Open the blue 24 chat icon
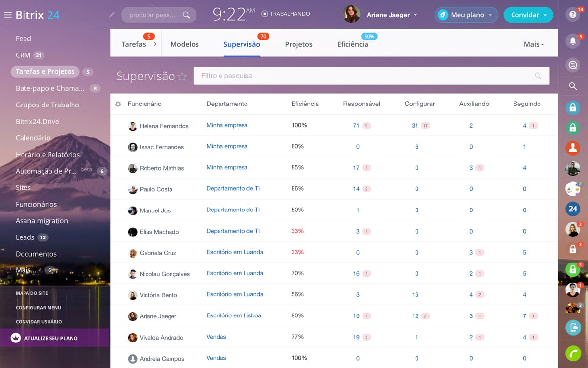Viewport: 588px width, 368px height. [x=572, y=209]
